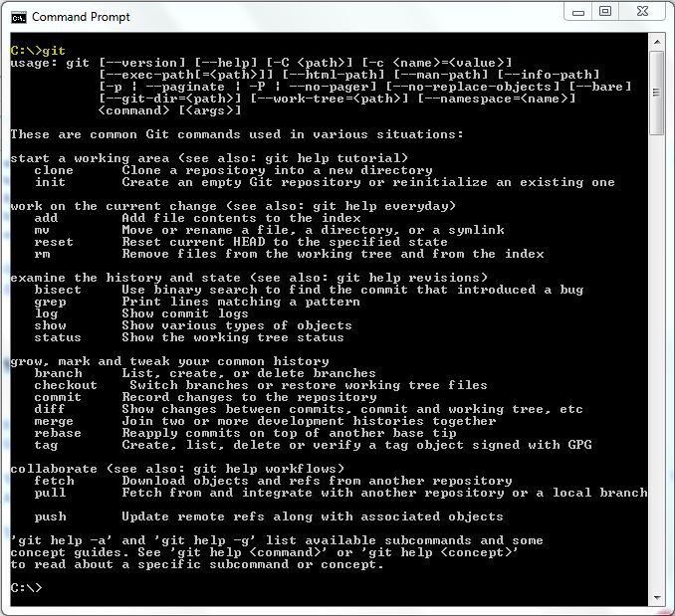Click the 'add' command entry

46,218
